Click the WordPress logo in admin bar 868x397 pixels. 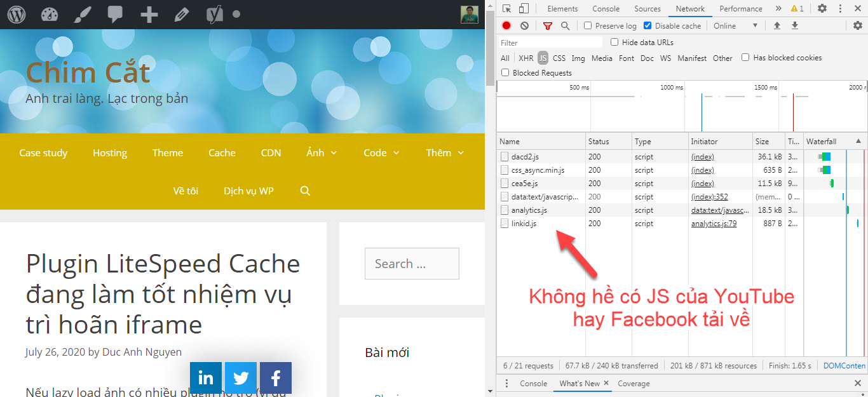coord(15,14)
